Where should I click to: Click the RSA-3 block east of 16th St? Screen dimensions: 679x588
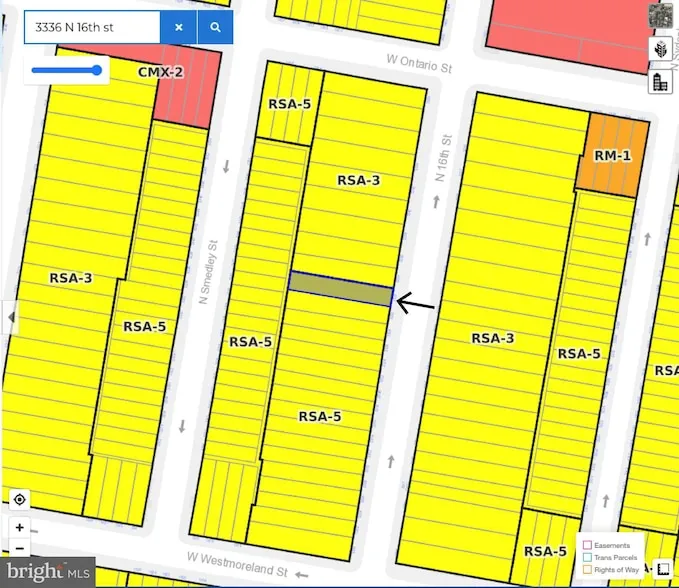[492, 338]
